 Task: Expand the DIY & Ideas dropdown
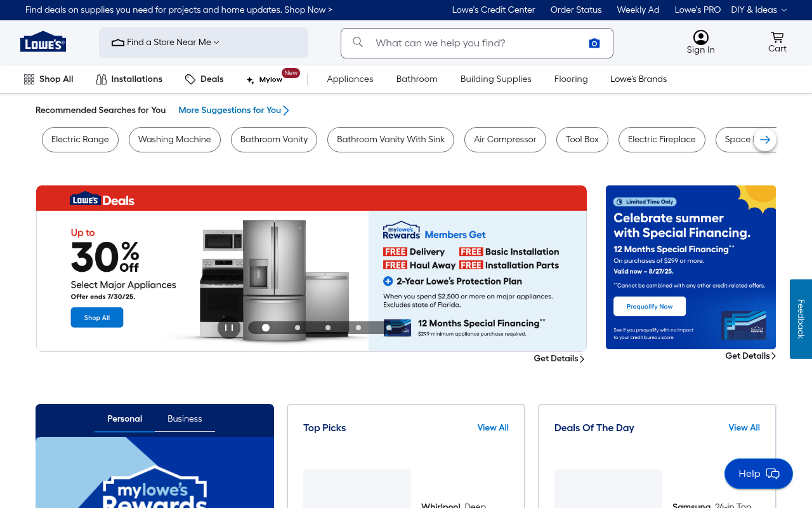[x=759, y=10]
